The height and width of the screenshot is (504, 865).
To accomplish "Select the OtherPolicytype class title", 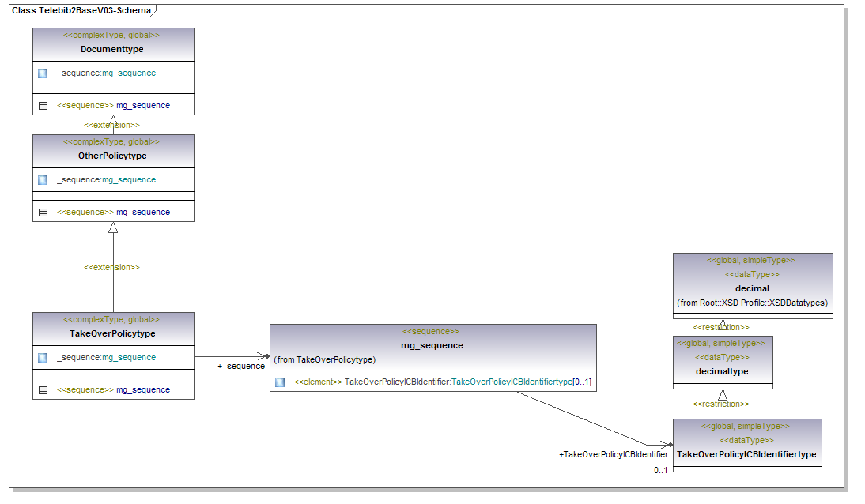I will [112, 156].
